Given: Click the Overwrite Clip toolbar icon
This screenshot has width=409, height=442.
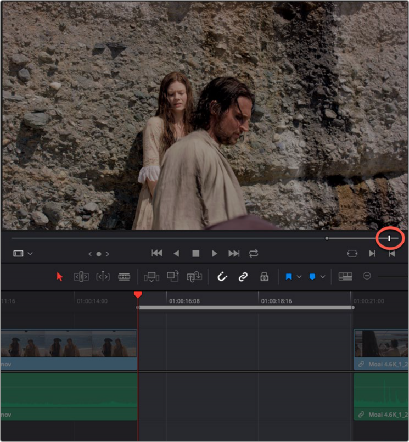Looking at the screenshot, I should coord(173,276).
